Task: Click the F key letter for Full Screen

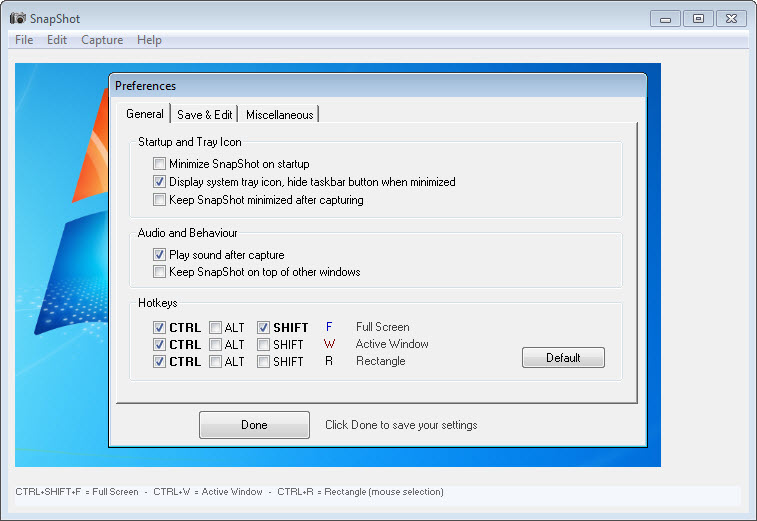Action: pyautogui.click(x=329, y=327)
